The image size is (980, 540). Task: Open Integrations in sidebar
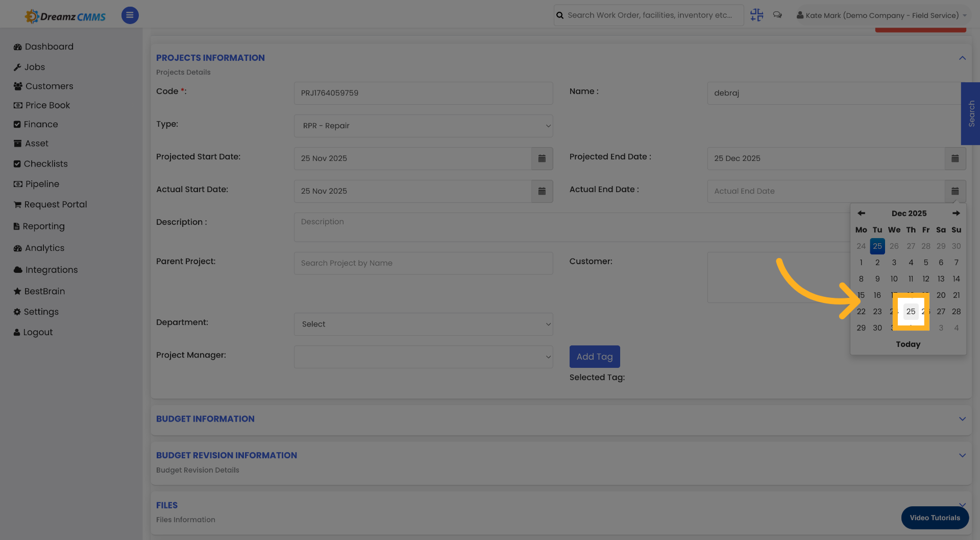[x=45, y=270]
